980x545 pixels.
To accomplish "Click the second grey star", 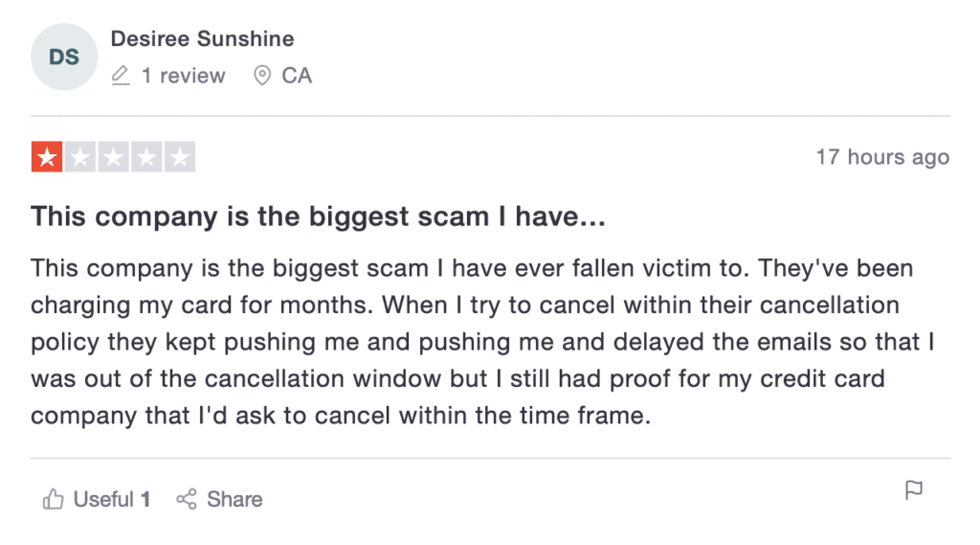I will pyautogui.click(x=80, y=156).
